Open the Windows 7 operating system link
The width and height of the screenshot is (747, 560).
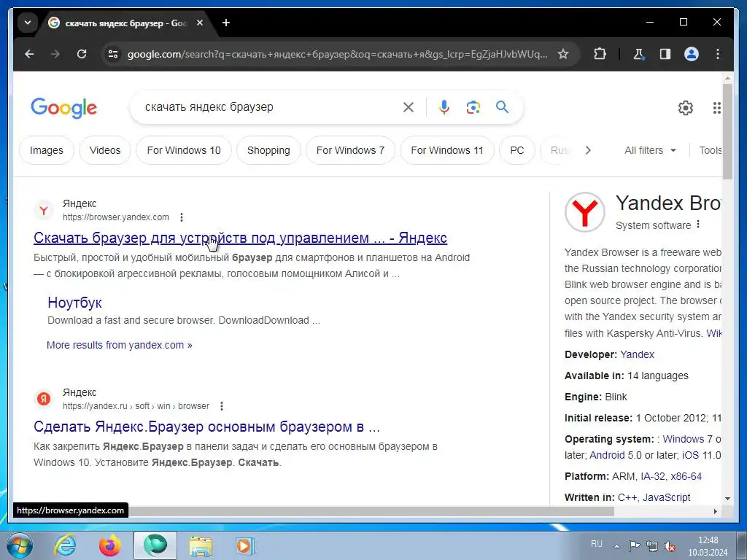(687, 439)
